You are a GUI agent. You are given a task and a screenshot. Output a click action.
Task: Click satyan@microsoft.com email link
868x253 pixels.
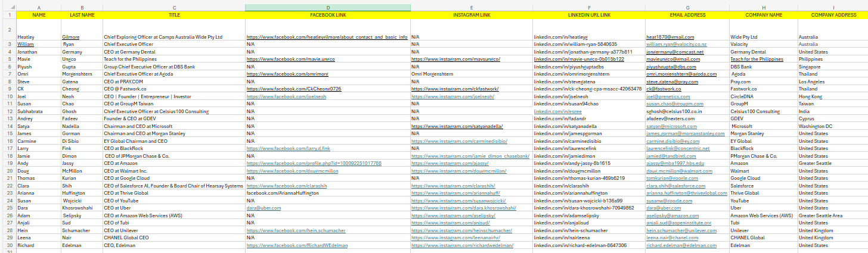click(x=671, y=126)
